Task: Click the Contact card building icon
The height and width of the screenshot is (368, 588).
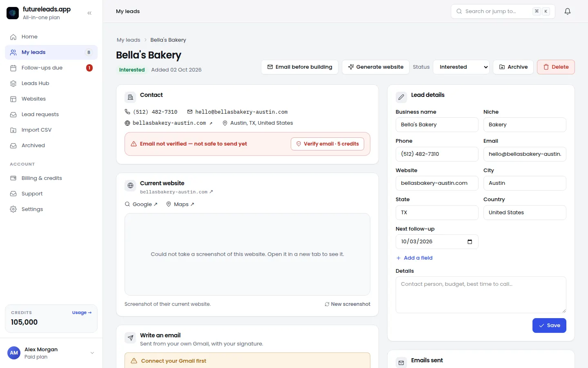Action: click(x=130, y=97)
